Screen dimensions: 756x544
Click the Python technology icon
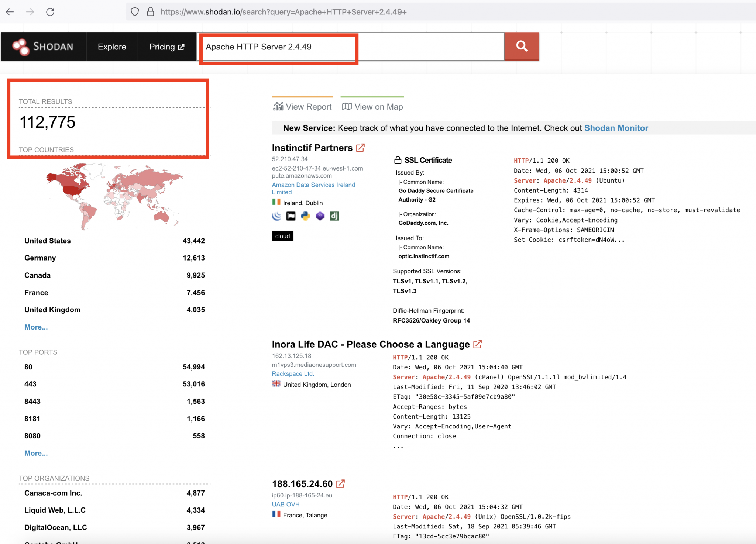click(x=305, y=216)
